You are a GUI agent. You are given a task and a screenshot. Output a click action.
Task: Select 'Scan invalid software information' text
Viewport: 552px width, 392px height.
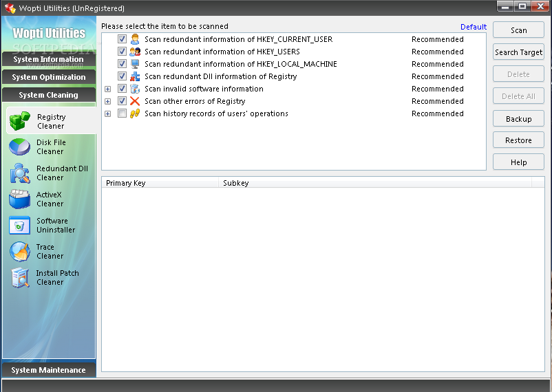(204, 89)
